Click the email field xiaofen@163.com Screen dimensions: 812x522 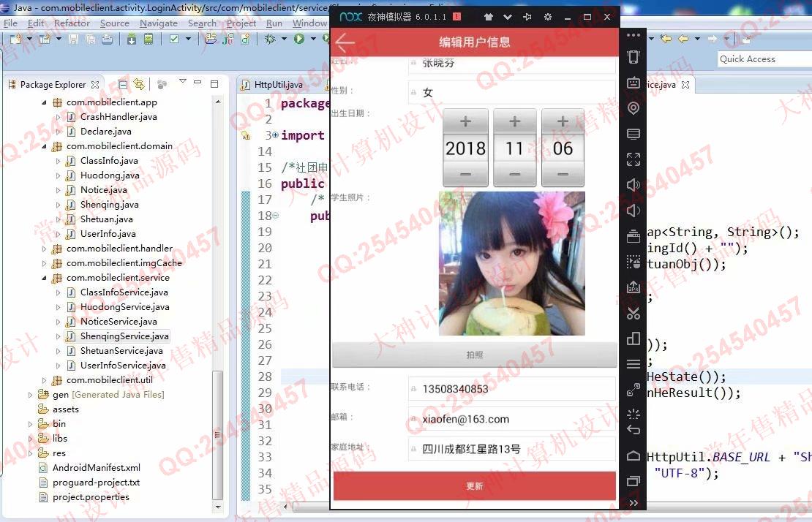coord(511,419)
